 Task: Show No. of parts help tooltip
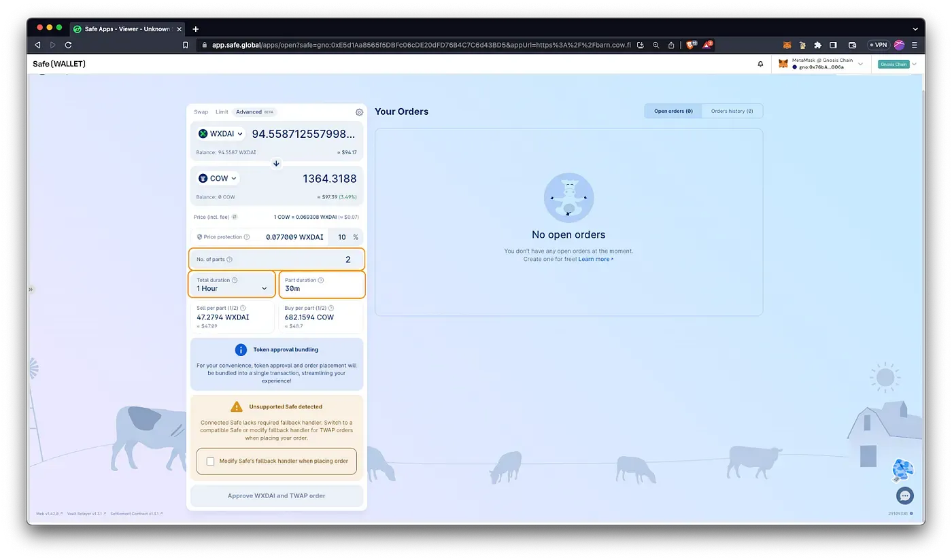pyautogui.click(x=229, y=260)
